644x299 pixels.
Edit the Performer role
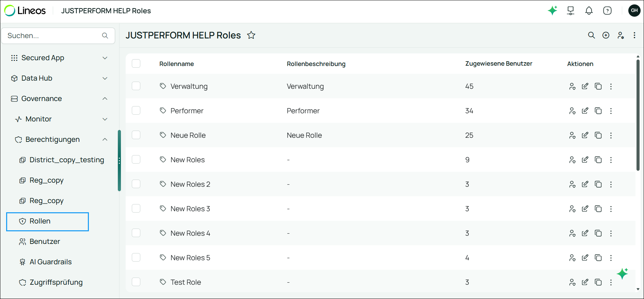(x=585, y=111)
